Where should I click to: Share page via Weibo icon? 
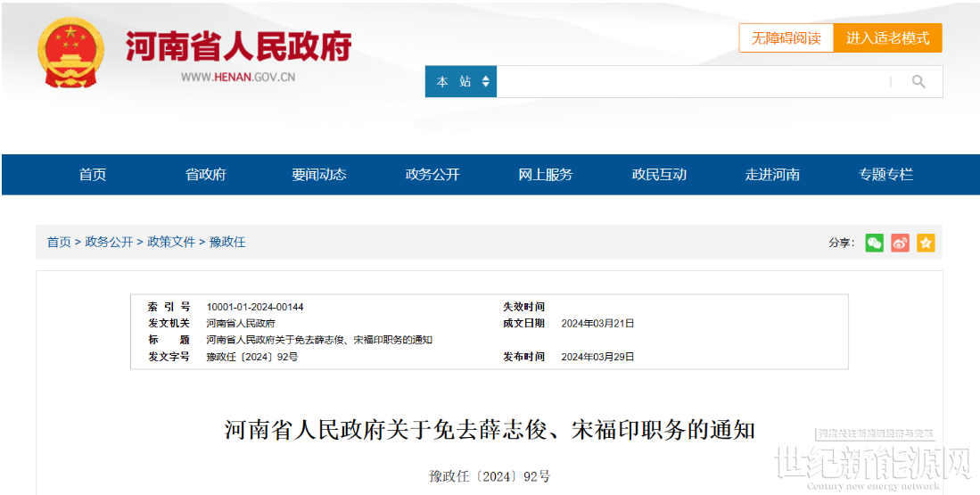pyautogui.click(x=900, y=243)
